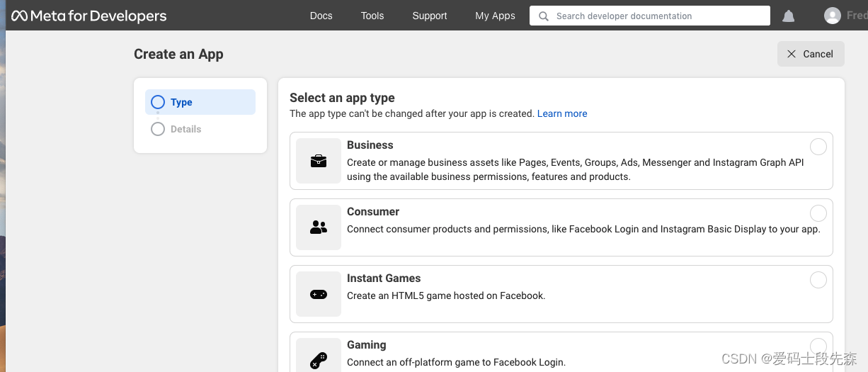Open the Support menu
Viewport: 868px width, 372px height.
click(x=430, y=16)
